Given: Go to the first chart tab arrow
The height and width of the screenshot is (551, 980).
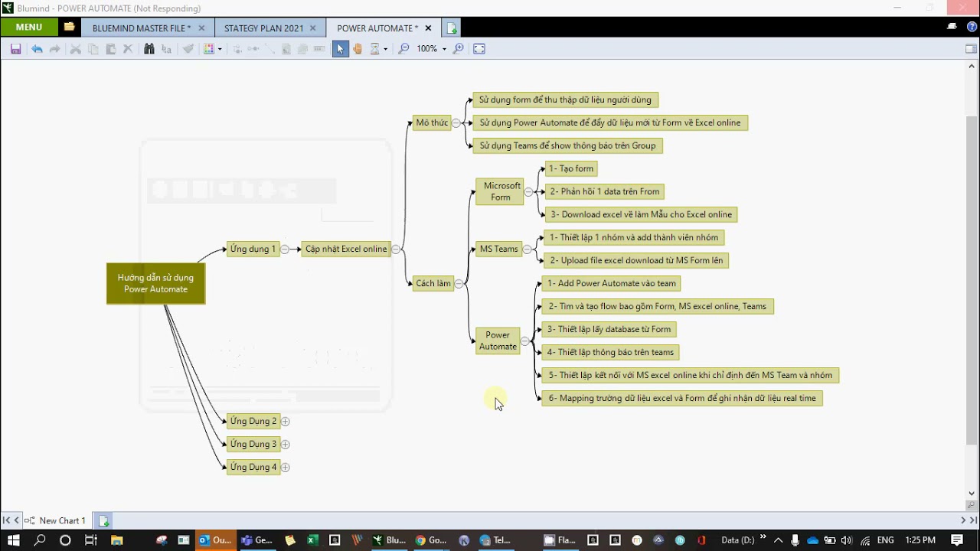Looking at the screenshot, I should (x=6, y=520).
